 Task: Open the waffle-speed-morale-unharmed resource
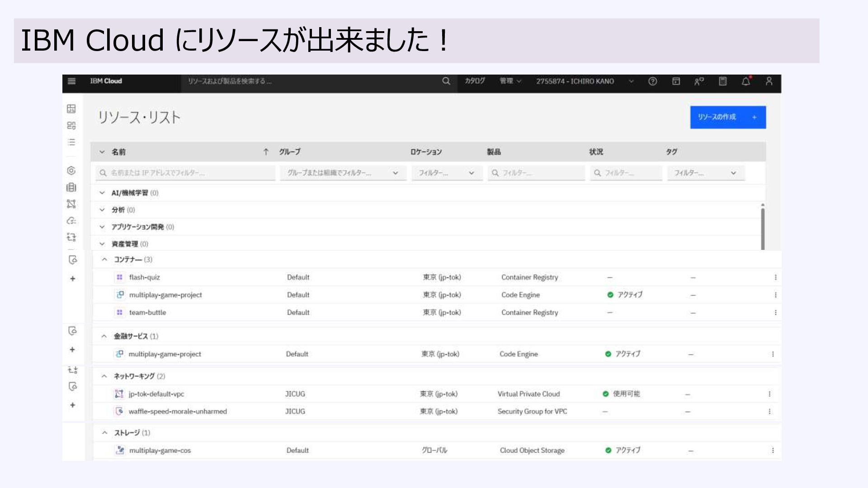click(x=178, y=412)
